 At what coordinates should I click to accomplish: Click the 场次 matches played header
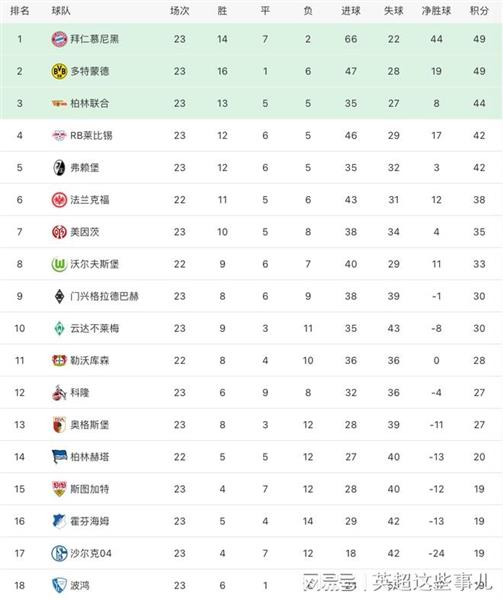tap(179, 11)
